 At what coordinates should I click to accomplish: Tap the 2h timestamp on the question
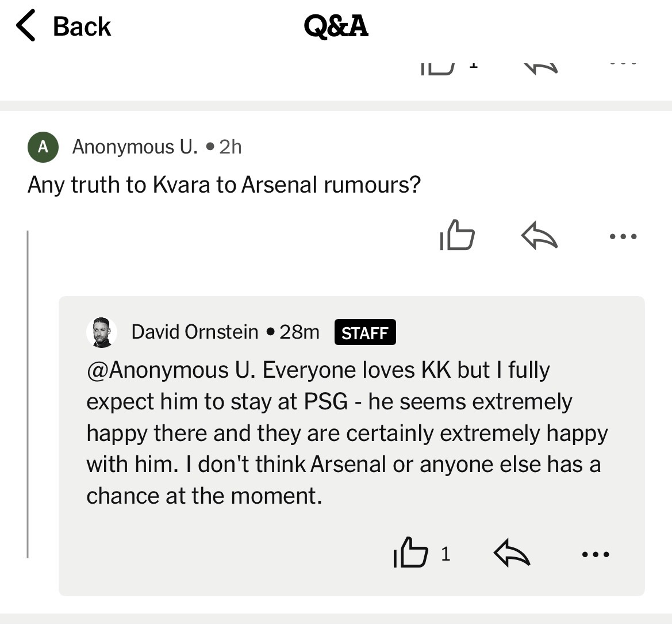(x=231, y=147)
